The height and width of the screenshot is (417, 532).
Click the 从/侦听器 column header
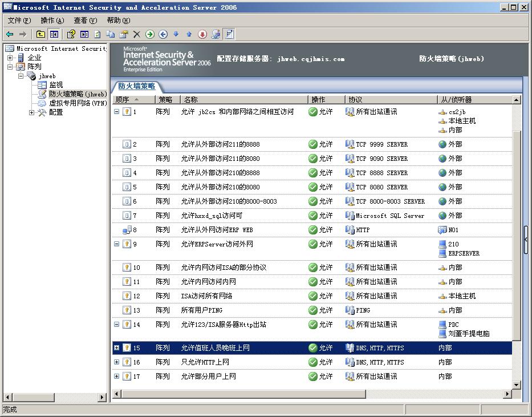tap(474, 99)
